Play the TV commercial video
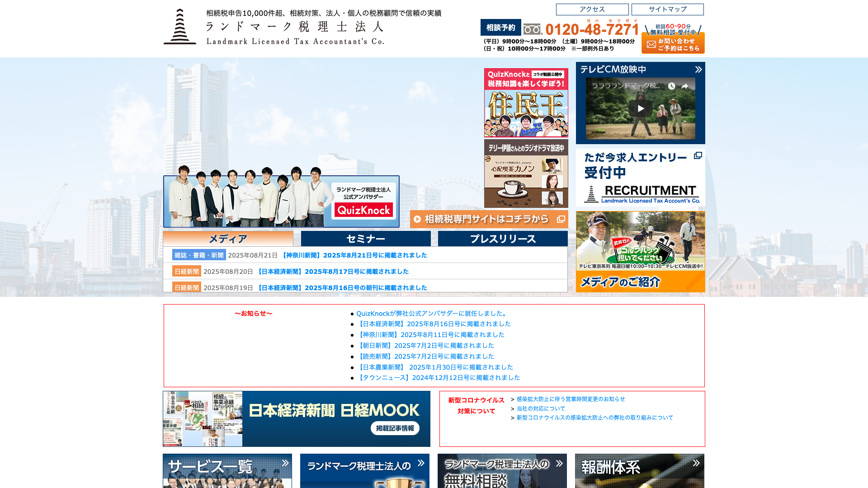Viewport: 868px width, 488px height. tap(640, 108)
